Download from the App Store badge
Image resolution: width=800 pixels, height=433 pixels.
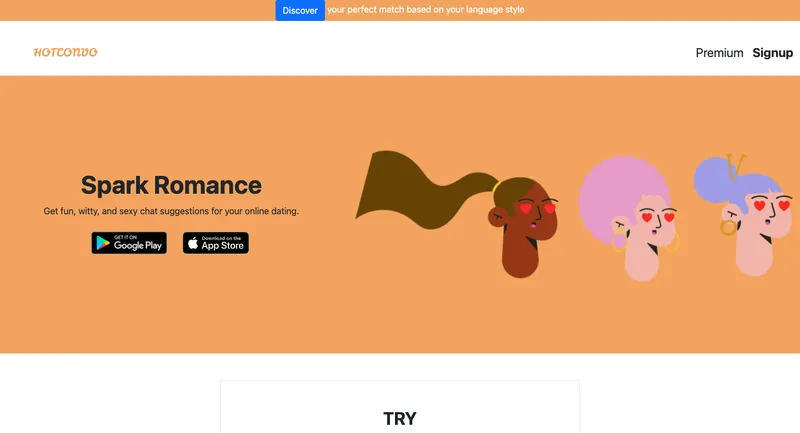tap(216, 243)
